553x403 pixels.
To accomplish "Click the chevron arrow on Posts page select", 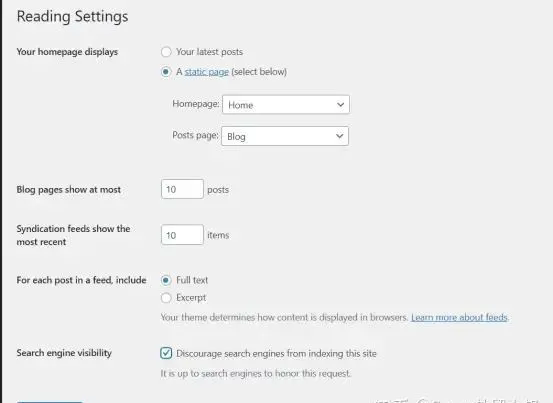I will (x=339, y=136).
